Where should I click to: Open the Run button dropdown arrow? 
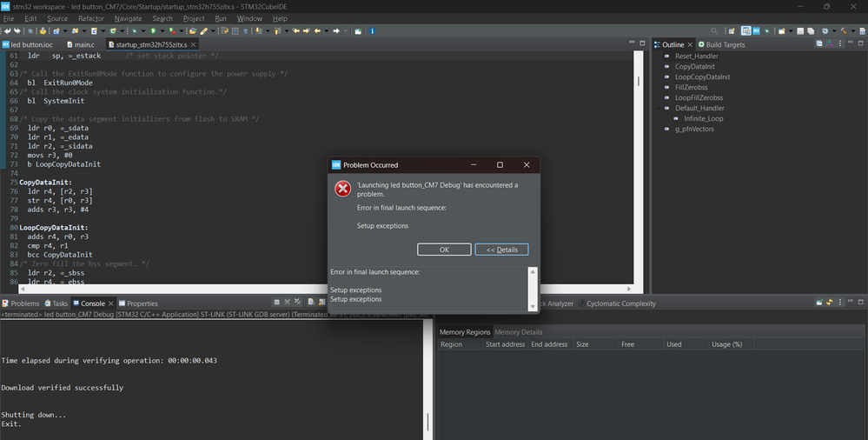[x=162, y=31]
